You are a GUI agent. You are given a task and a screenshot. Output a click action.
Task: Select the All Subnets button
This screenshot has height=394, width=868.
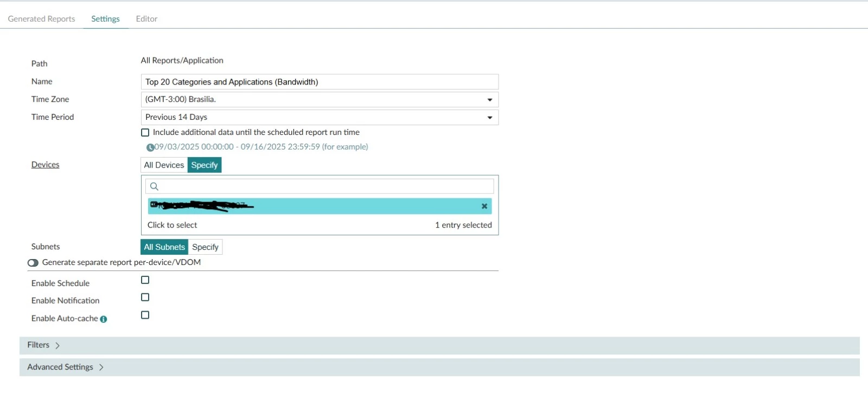point(164,247)
